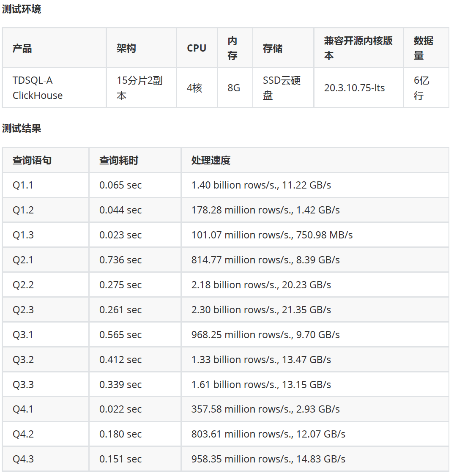Click the Q4.1 query cell
The height and width of the screenshot is (476, 454).
(x=46, y=409)
